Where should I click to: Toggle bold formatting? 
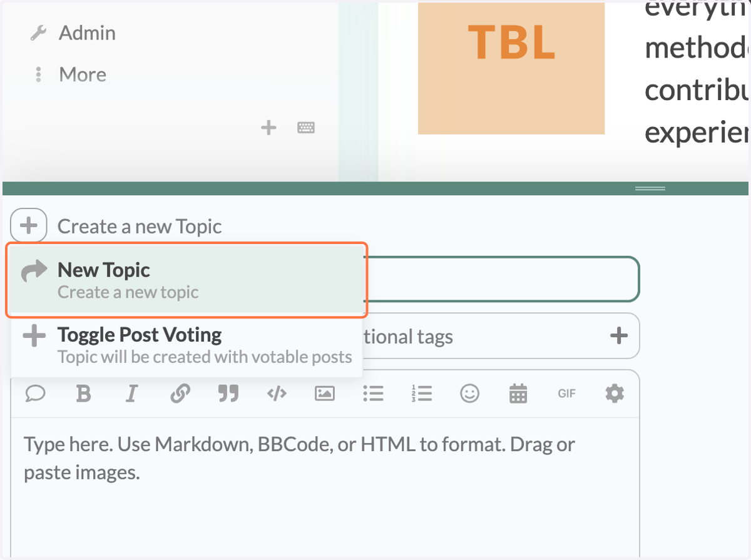83,394
